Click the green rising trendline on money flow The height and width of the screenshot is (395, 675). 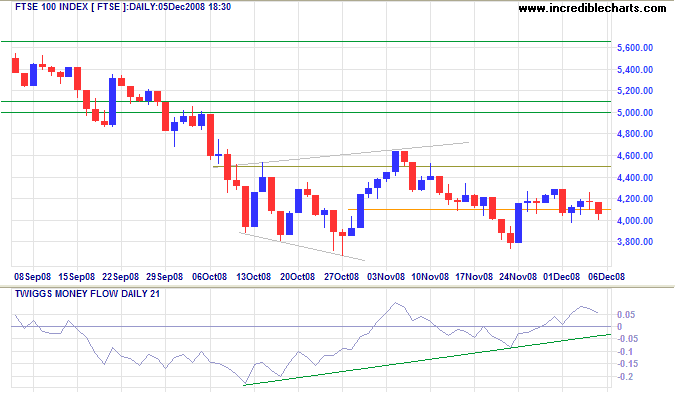click(x=427, y=359)
